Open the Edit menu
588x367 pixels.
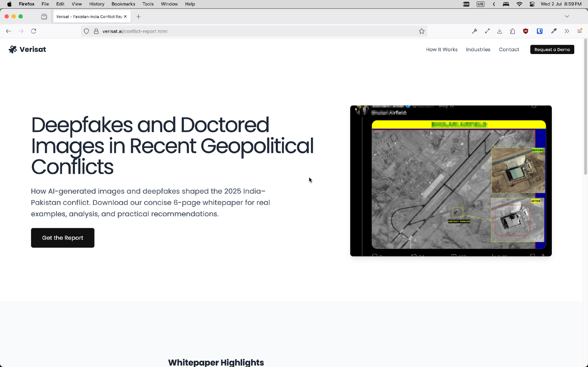(60, 4)
